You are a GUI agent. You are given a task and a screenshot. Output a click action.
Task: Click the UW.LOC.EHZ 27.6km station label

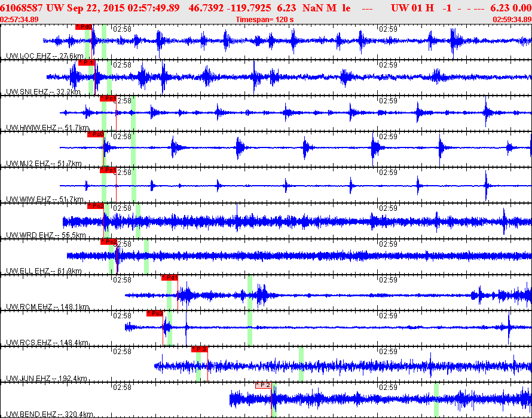click(45, 56)
